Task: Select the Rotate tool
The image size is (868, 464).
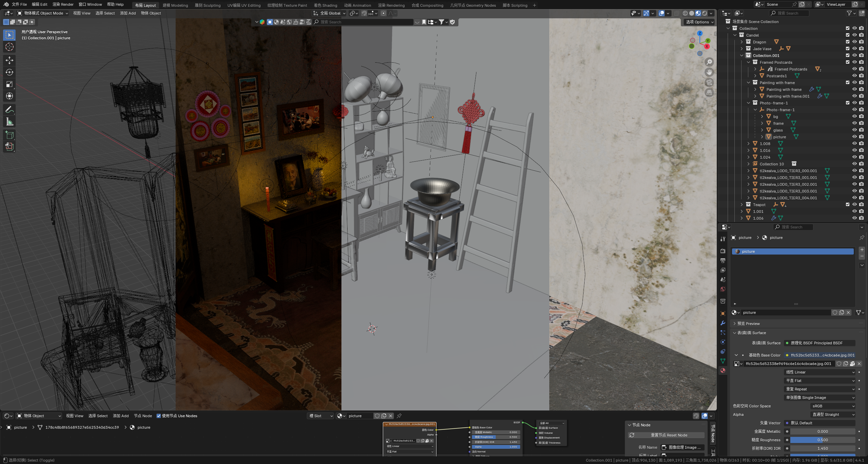Action: click(9, 72)
